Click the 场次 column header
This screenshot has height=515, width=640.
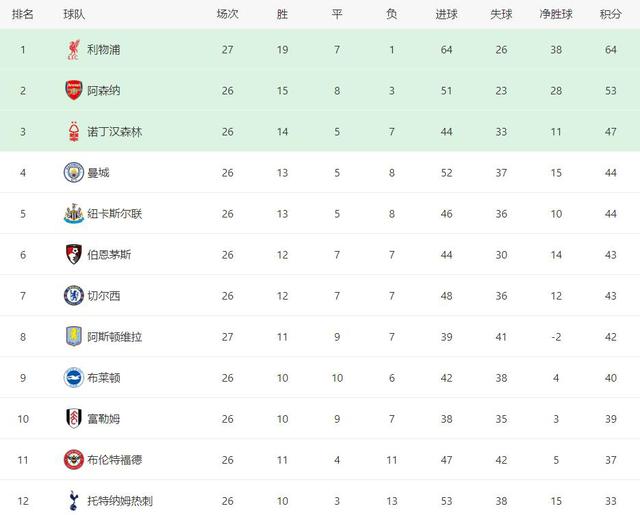[x=228, y=14]
